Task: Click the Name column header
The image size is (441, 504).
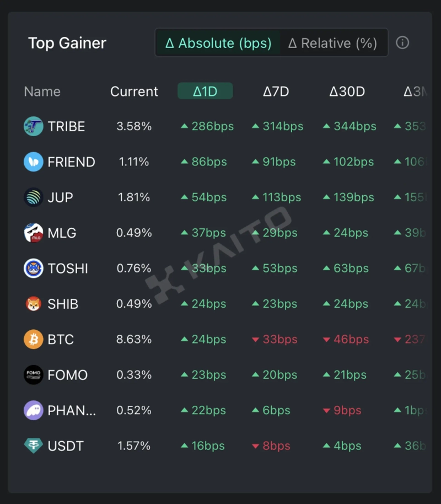Action: coord(42,92)
